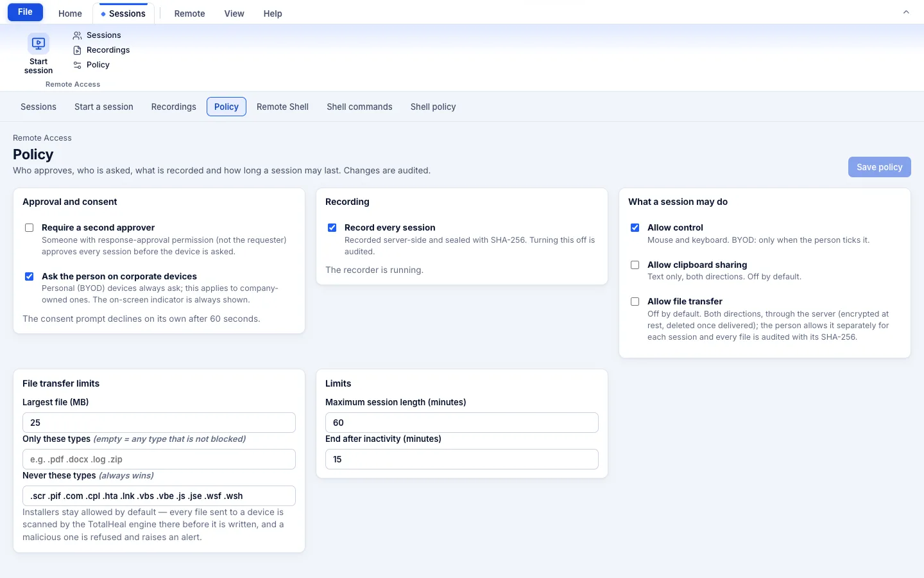Screen dimensions: 924x578
Task: Enable Allow file transfer checkbox
Action: point(635,302)
